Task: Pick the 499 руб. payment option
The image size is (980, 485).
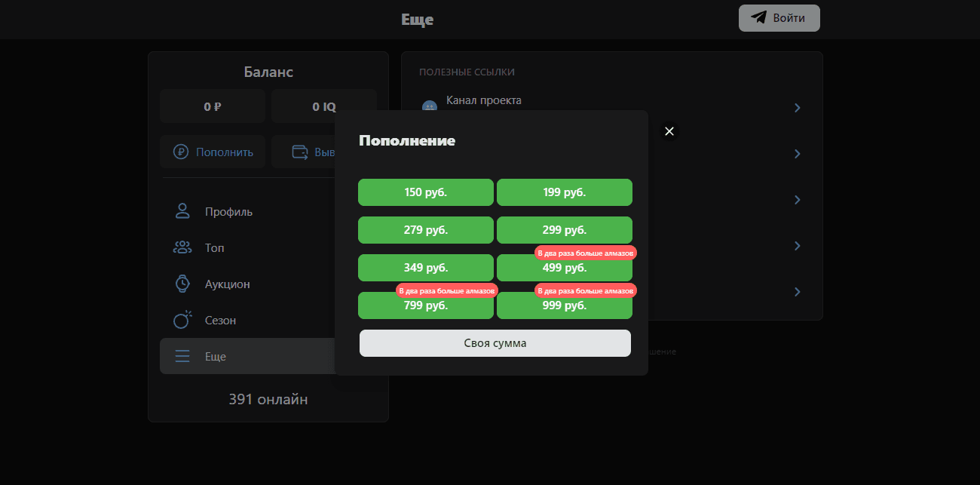Action: pos(564,269)
